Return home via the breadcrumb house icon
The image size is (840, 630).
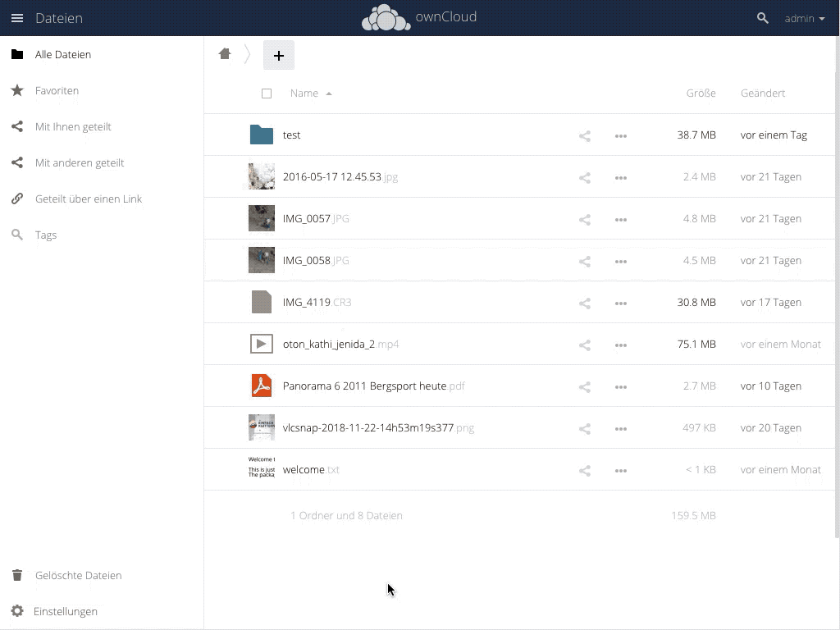(x=225, y=52)
